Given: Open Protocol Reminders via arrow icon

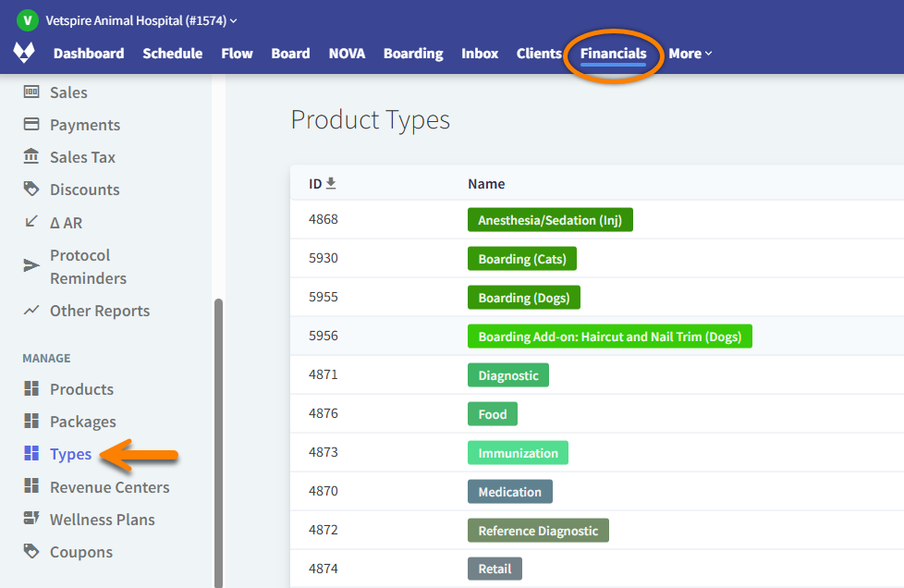Looking at the screenshot, I should pyautogui.click(x=31, y=266).
